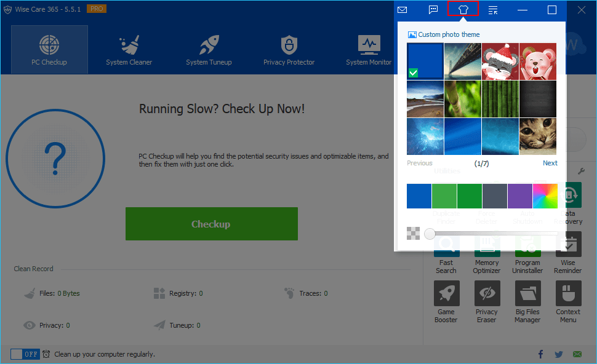Screen dimensions: 597x364
Task: Click the utilities wrench settings icon
Action: tap(581, 171)
